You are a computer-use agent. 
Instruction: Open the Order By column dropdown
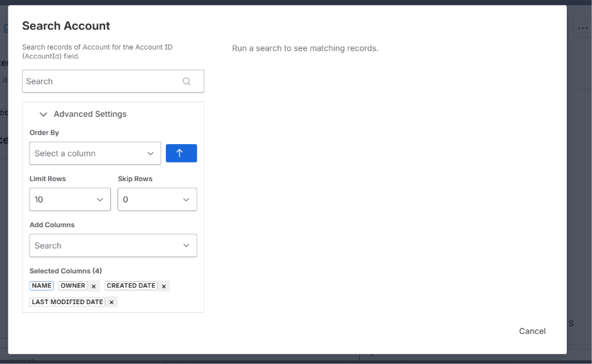[95, 154]
